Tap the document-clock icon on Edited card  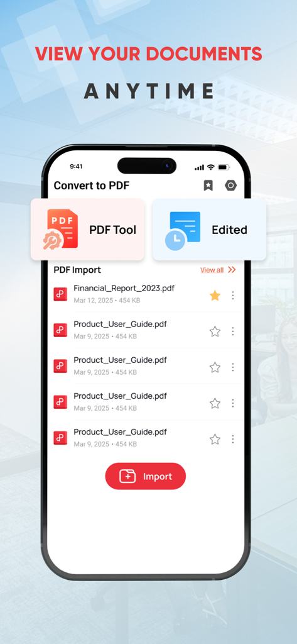(x=183, y=231)
